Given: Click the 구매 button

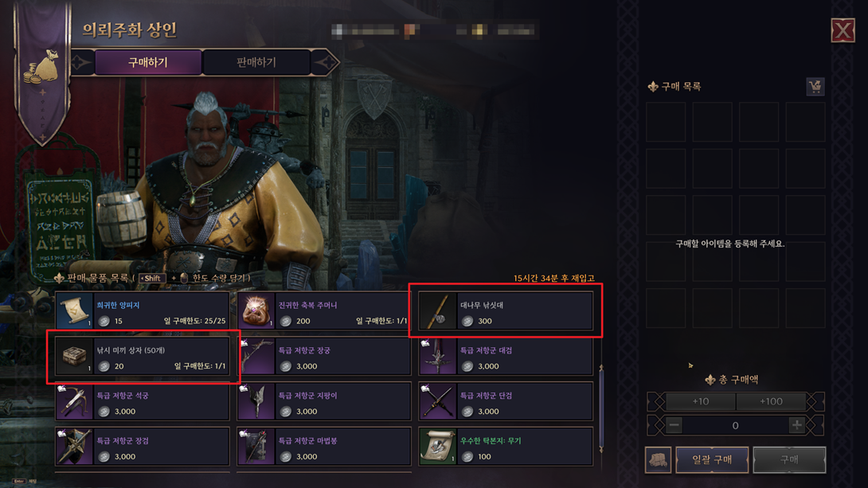Looking at the screenshot, I should coord(789,460).
